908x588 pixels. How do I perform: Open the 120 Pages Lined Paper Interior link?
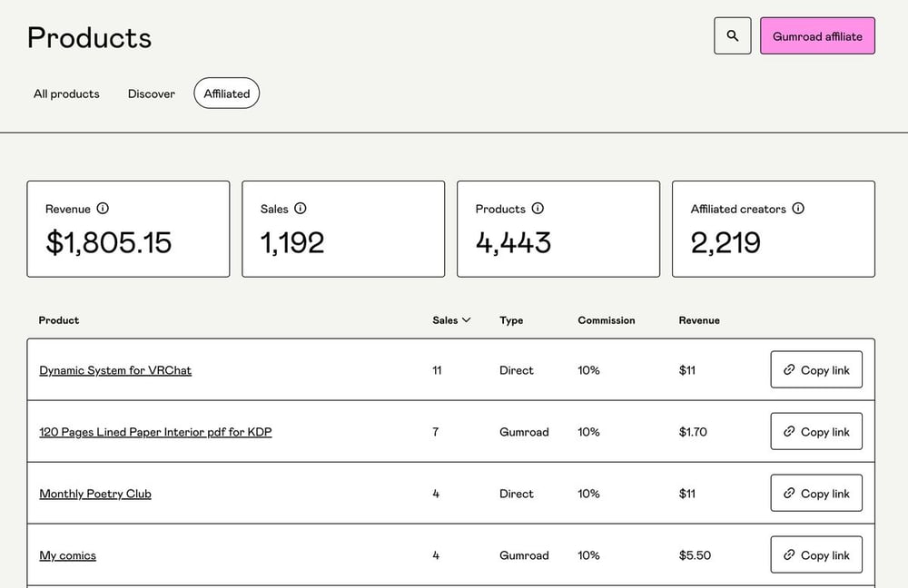point(155,432)
